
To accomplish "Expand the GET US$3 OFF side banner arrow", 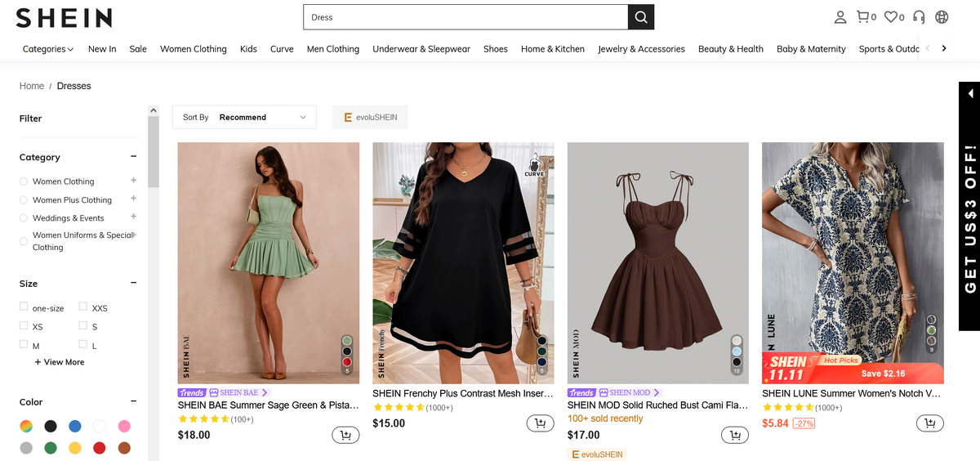I will click(970, 93).
